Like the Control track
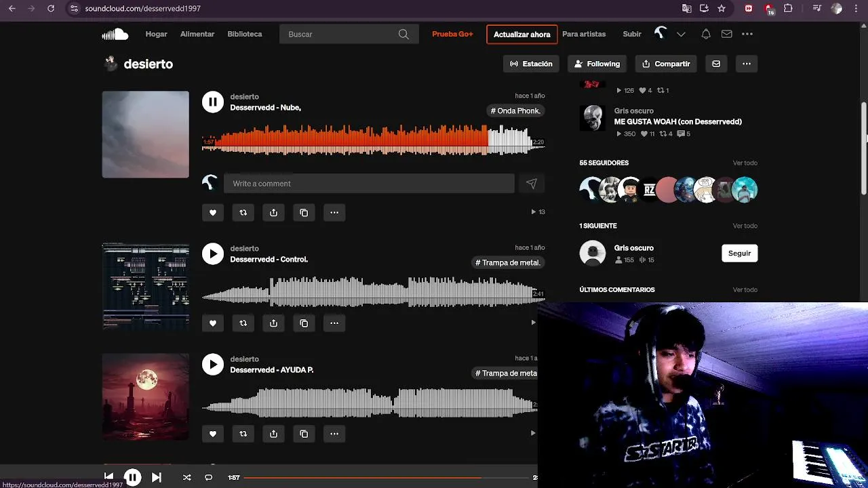 pos(212,323)
